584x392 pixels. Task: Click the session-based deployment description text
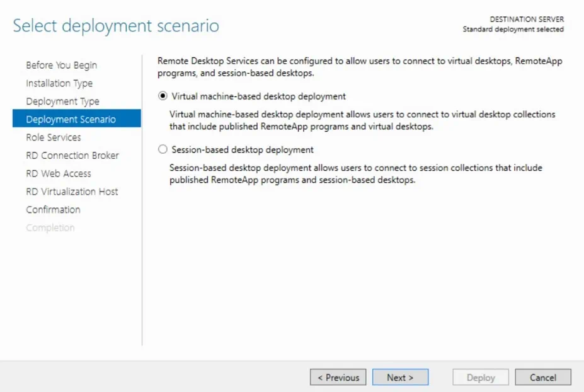(356, 174)
